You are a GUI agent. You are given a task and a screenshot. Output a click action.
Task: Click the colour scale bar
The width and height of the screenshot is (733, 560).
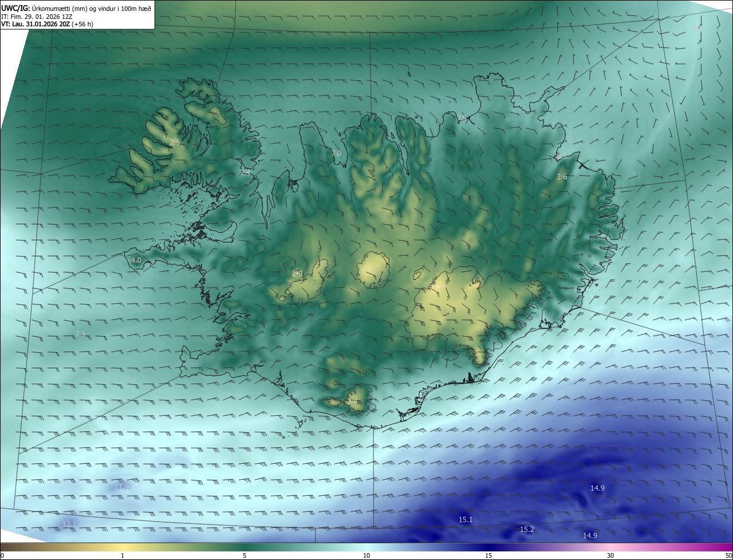pos(366,547)
